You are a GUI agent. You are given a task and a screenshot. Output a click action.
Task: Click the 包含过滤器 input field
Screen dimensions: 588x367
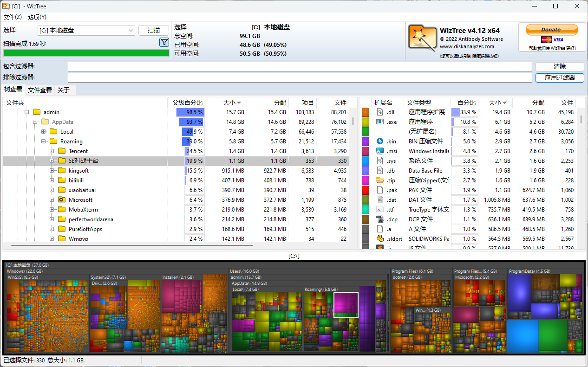coord(299,67)
